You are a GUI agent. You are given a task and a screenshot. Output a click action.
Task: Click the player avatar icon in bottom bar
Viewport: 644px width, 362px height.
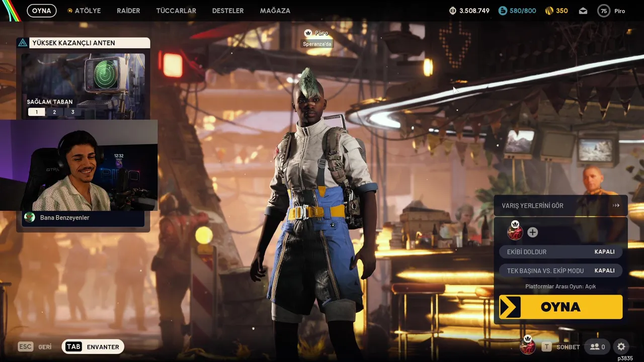click(527, 345)
